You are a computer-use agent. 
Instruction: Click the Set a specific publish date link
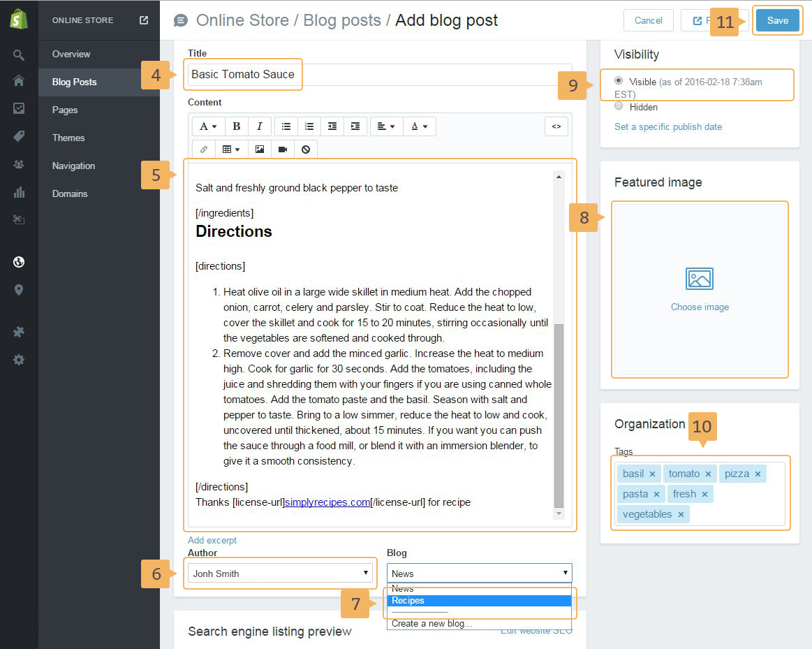coord(668,127)
